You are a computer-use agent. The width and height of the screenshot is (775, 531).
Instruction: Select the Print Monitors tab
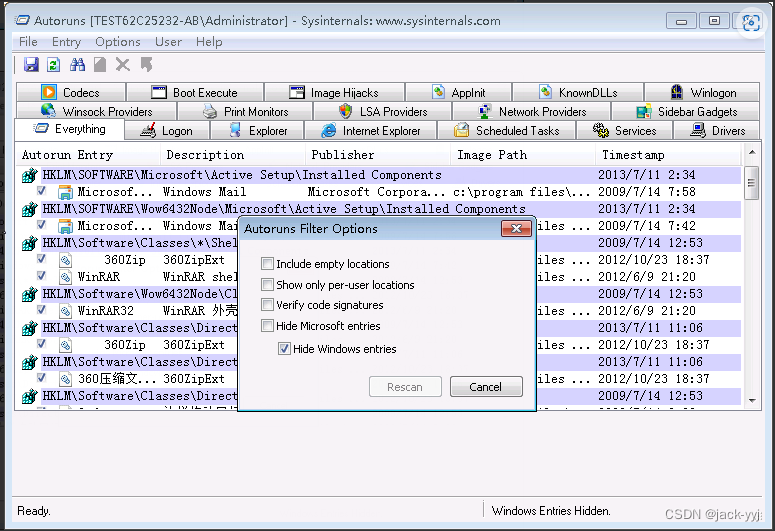tap(245, 111)
